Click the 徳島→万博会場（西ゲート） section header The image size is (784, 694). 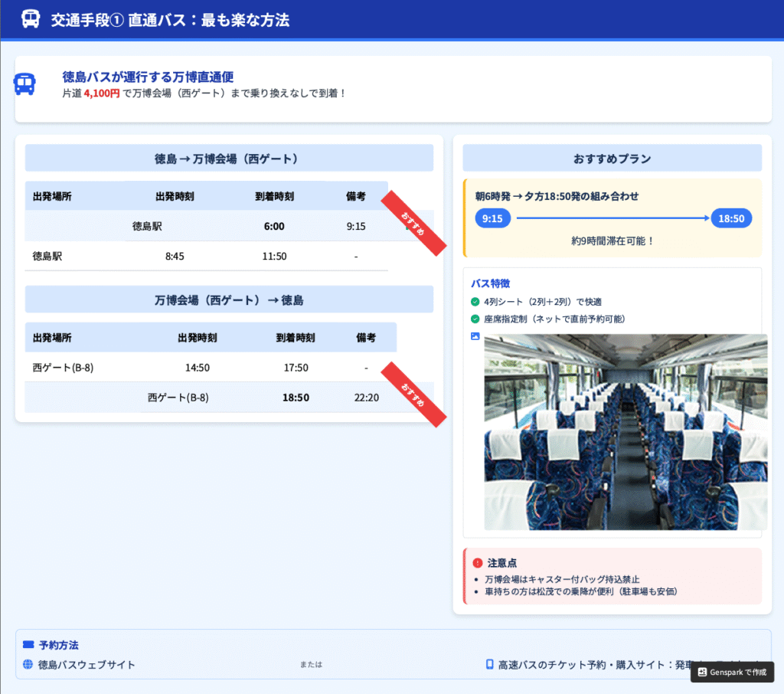tap(229, 158)
